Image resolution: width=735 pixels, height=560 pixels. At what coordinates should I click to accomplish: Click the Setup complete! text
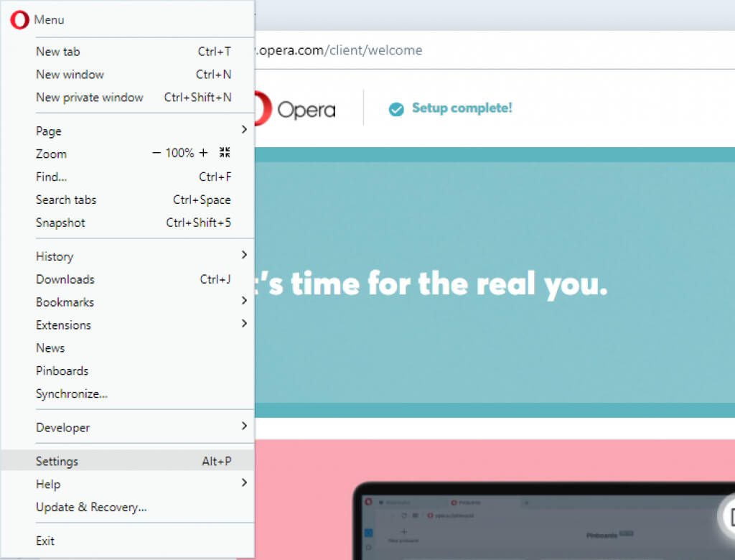[462, 108]
